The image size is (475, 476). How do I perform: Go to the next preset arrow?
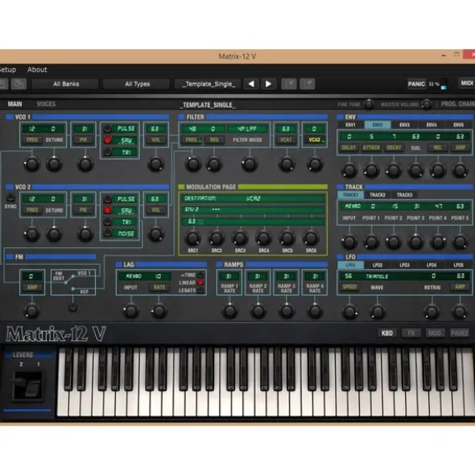pyautogui.click(x=268, y=84)
